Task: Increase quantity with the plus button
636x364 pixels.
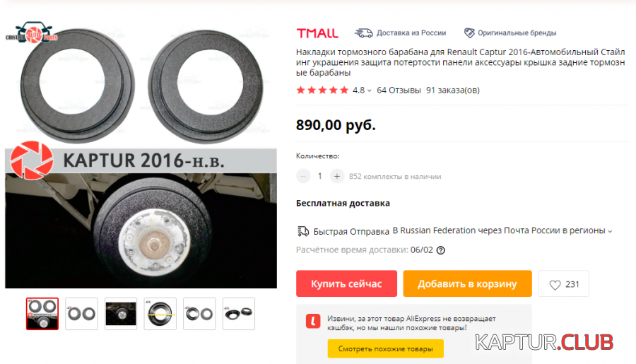Action: pos(336,176)
